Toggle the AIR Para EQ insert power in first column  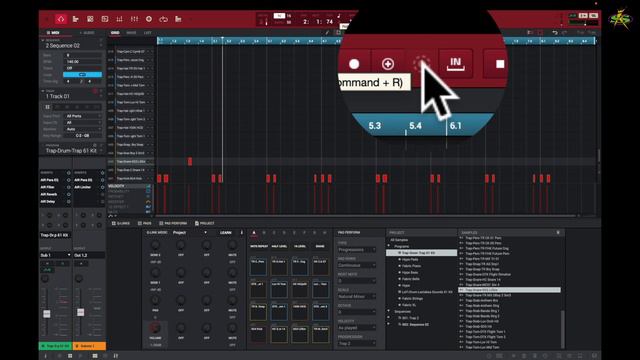[x=68, y=180]
